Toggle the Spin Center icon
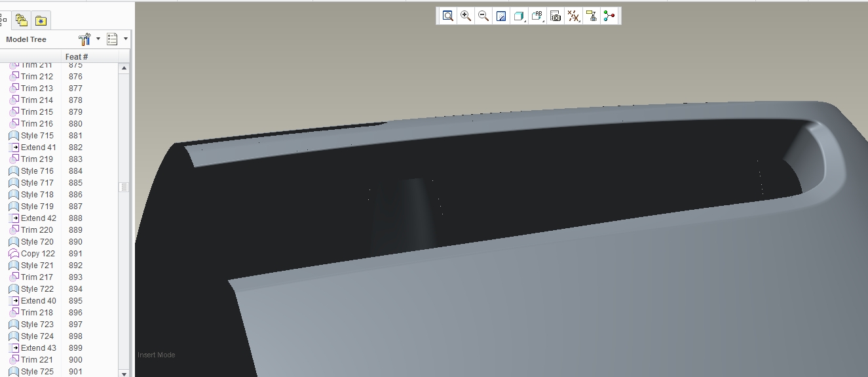 pos(609,16)
